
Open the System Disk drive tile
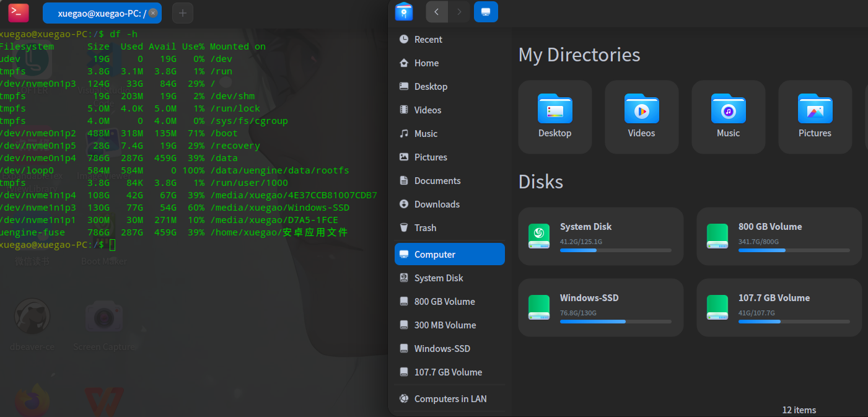point(600,237)
